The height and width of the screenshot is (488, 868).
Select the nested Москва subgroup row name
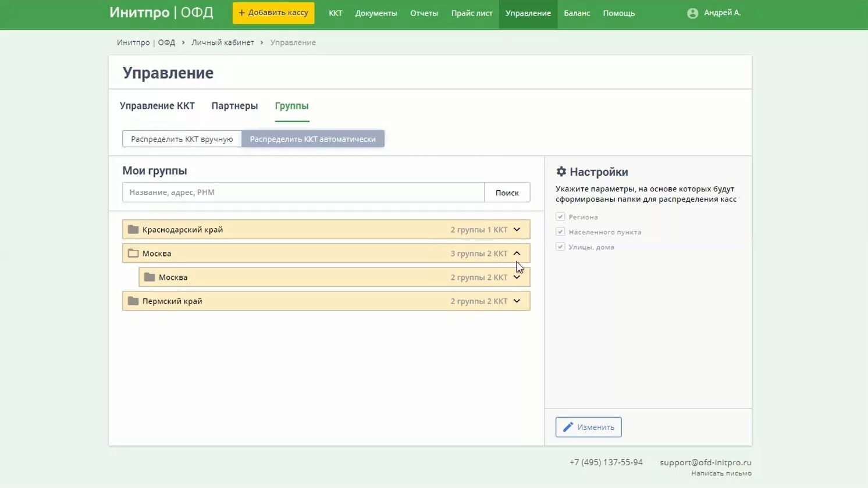click(173, 277)
